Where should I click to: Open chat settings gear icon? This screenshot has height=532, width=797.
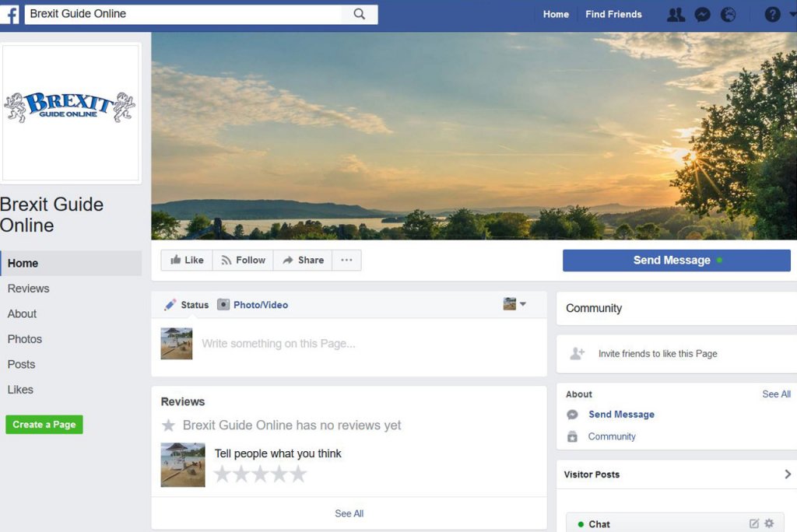769,523
